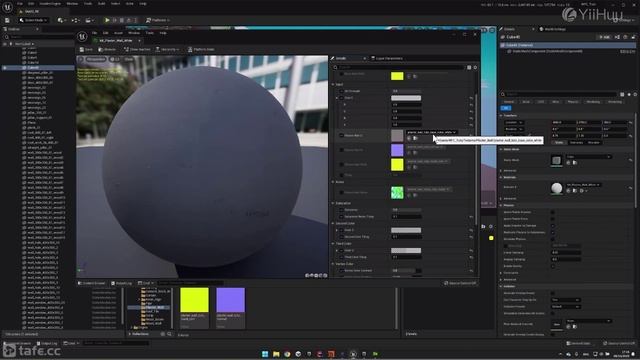Click the Play button in main toolbar
This screenshot has height=360, width=640.
[107, 20]
